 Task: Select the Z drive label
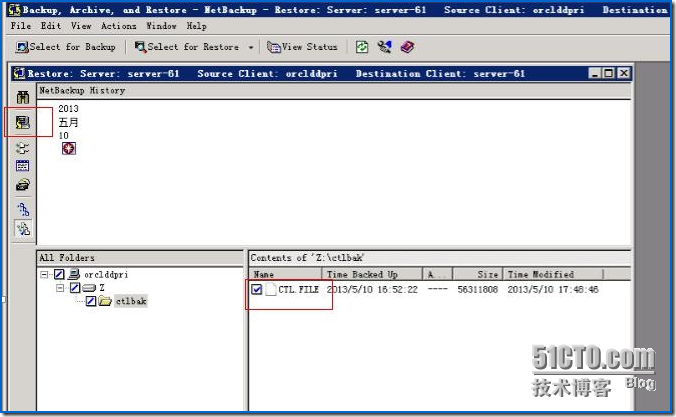102,287
